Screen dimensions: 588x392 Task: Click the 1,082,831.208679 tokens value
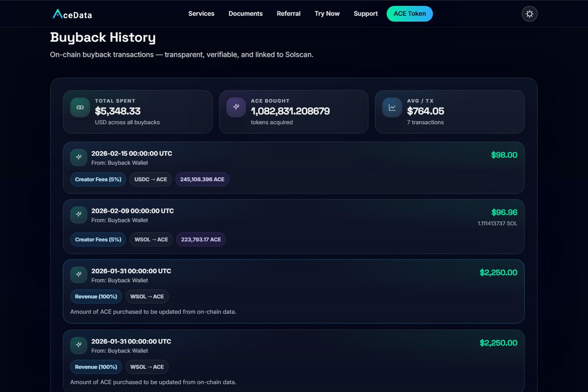tap(291, 111)
